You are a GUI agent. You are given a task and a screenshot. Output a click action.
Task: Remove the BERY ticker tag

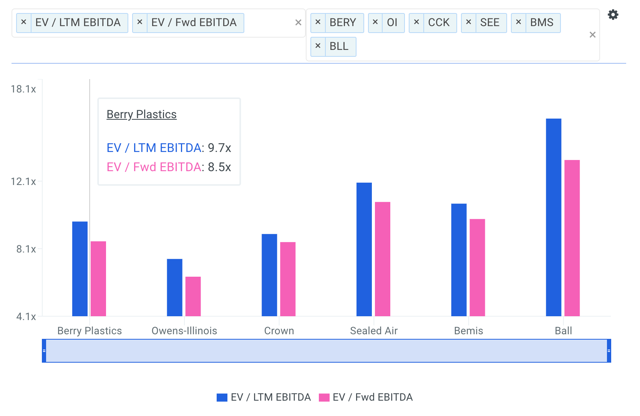[x=318, y=22]
